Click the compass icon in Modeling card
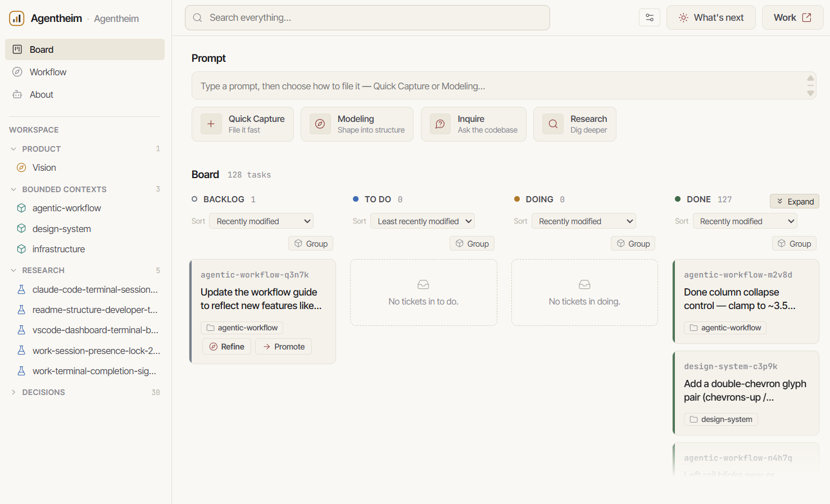The height and width of the screenshot is (504, 830). 320,124
